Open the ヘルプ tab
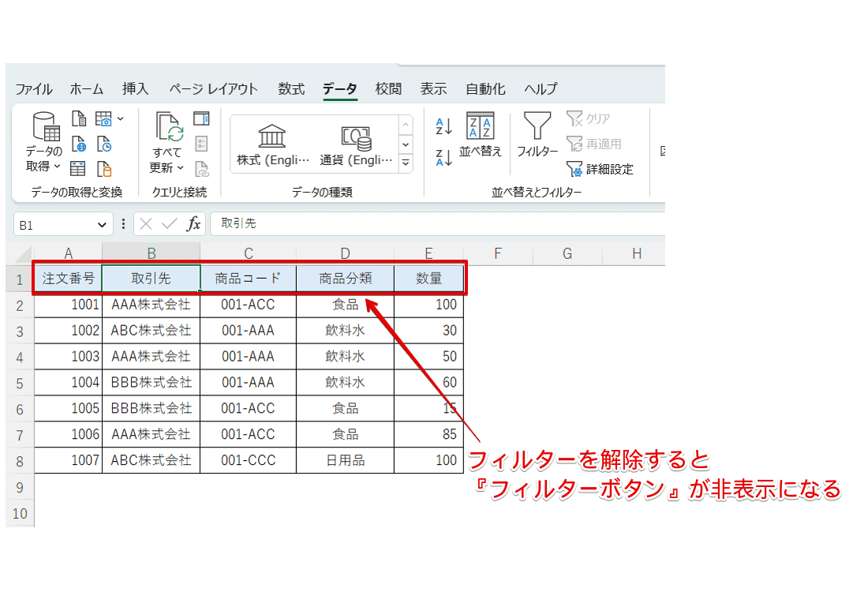This screenshot has width=868, height=592. 541,88
